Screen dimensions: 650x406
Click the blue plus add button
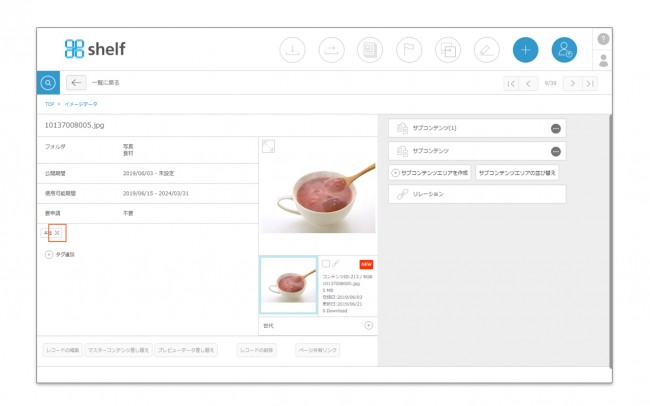[525, 50]
